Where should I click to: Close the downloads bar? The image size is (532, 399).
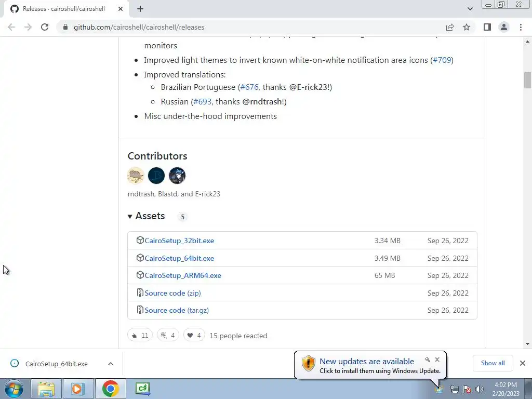(x=523, y=363)
